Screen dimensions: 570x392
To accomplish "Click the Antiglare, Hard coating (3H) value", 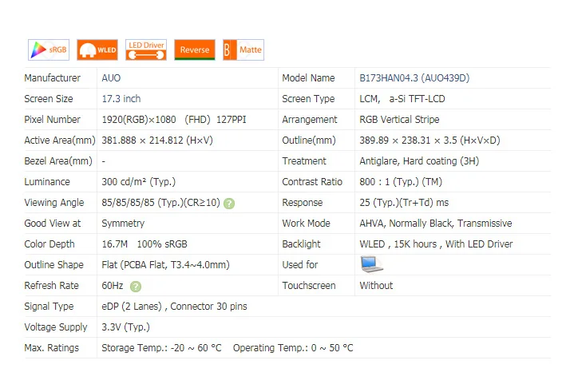I will tap(419, 161).
